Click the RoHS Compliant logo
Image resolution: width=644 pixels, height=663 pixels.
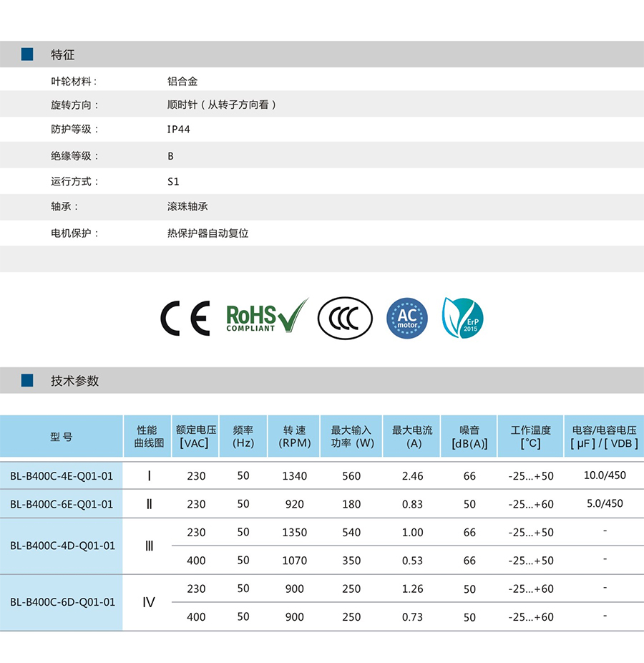[x=266, y=316]
